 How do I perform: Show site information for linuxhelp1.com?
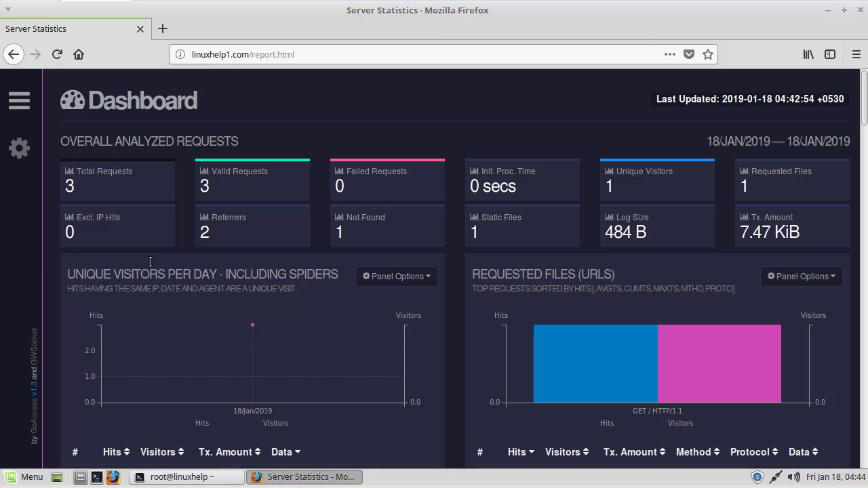click(x=180, y=54)
